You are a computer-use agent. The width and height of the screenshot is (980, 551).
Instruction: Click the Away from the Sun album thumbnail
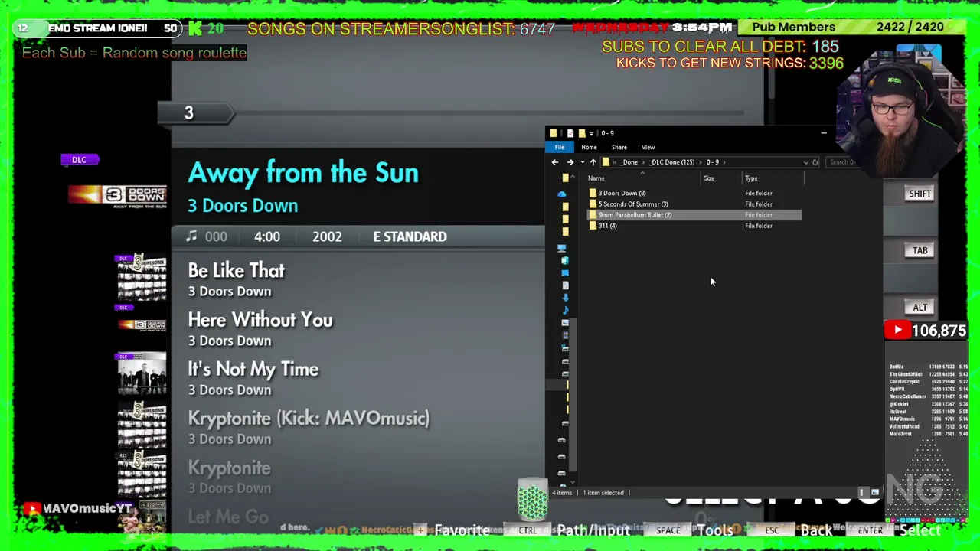click(117, 196)
